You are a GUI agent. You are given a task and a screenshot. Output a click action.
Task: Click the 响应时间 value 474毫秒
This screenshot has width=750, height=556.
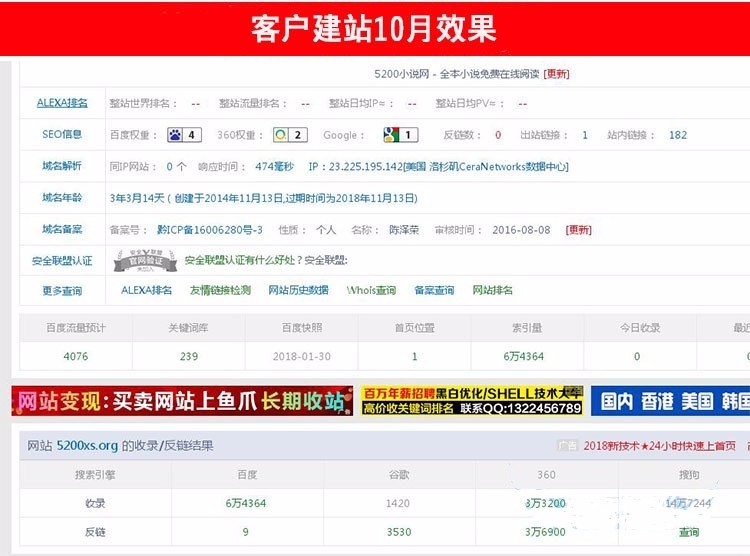click(x=275, y=167)
